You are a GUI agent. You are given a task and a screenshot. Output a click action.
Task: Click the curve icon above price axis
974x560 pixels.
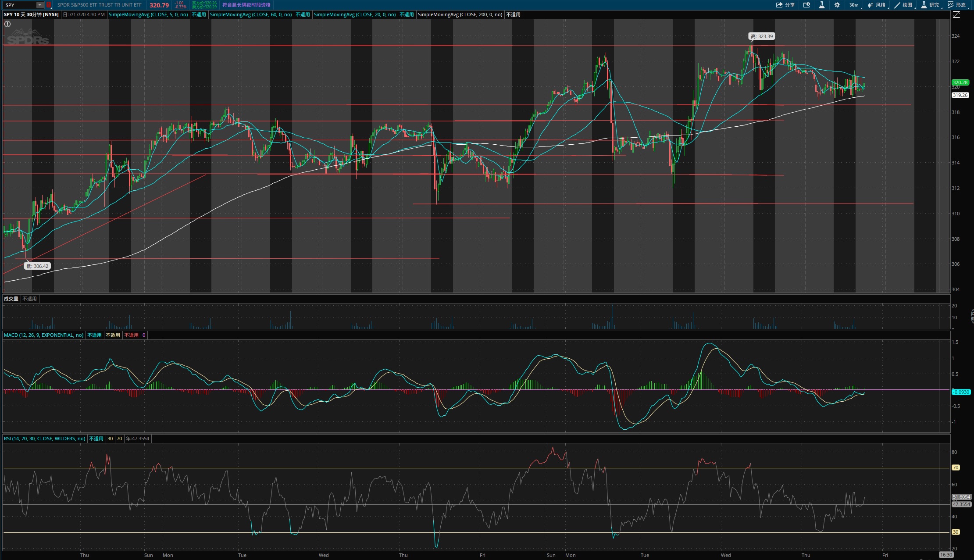pos(956,14)
